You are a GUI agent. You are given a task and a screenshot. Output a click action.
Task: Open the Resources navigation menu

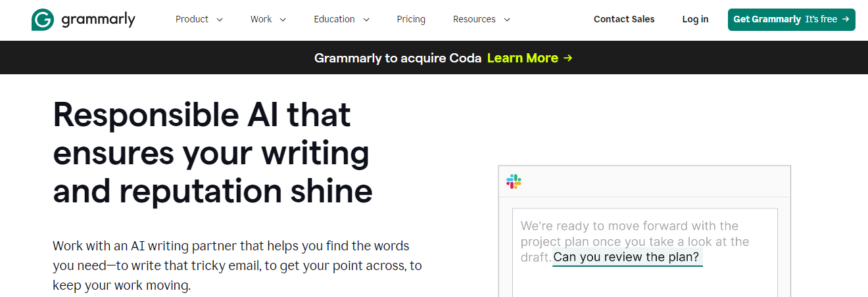coord(474,20)
